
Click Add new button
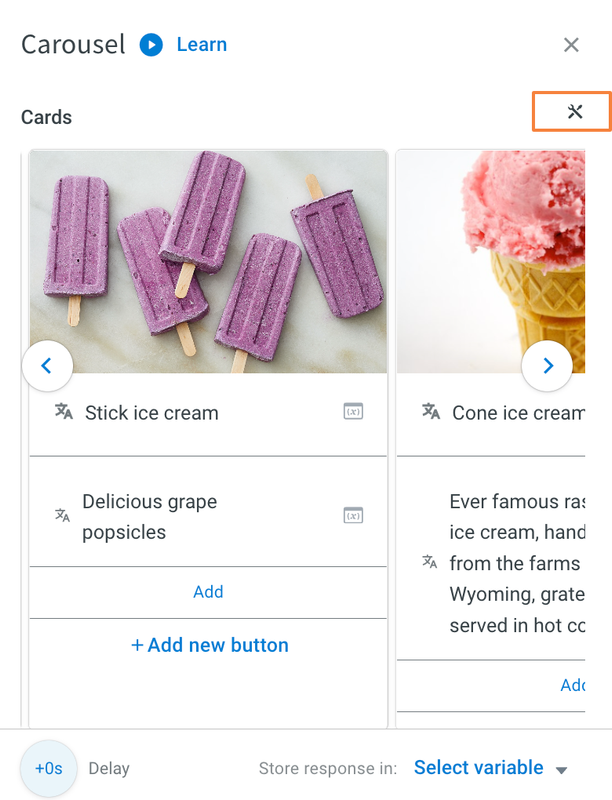click(210, 645)
